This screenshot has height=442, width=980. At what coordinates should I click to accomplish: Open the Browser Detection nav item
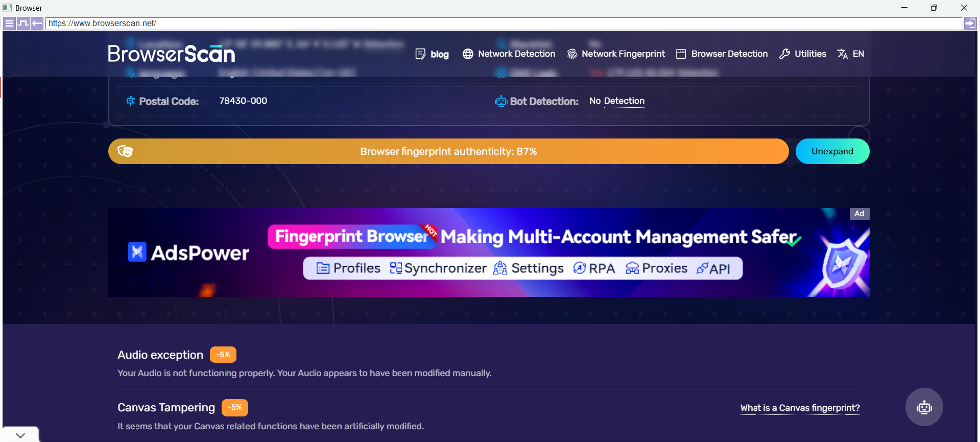(x=722, y=54)
